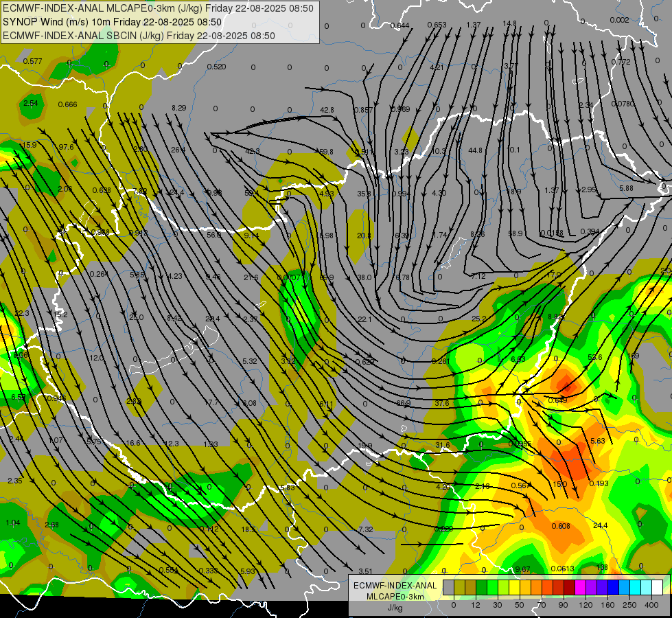The height and width of the screenshot is (618, 672).
Task: Pick the dark green legend swatch
Action: pyautogui.click(x=481, y=588)
